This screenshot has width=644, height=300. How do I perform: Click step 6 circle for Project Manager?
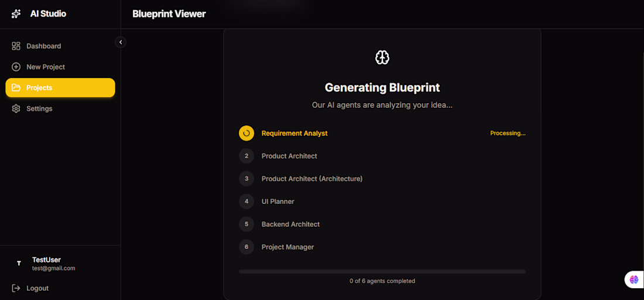tap(246, 247)
